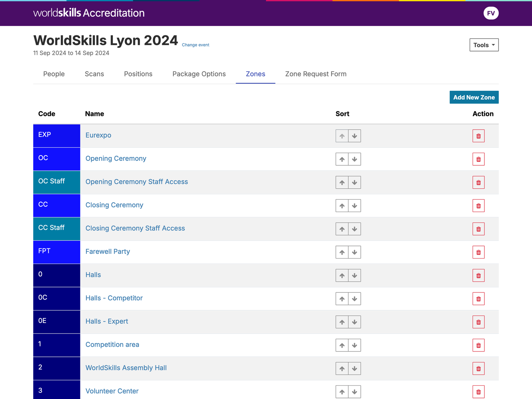Move Opening Ceremony zone up
Screen dimensions: 532x399
342,159
